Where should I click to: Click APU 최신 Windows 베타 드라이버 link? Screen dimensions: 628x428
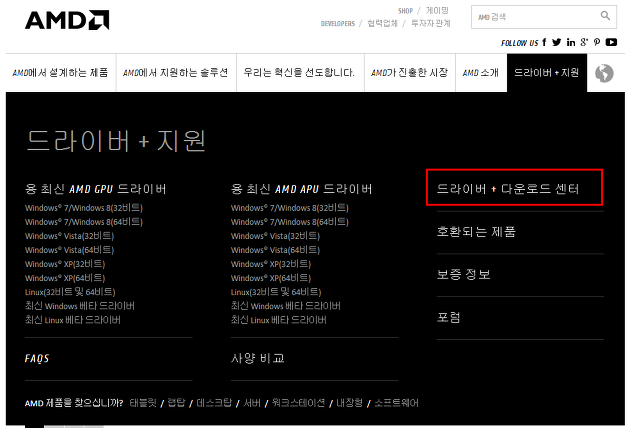coord(286,306)
